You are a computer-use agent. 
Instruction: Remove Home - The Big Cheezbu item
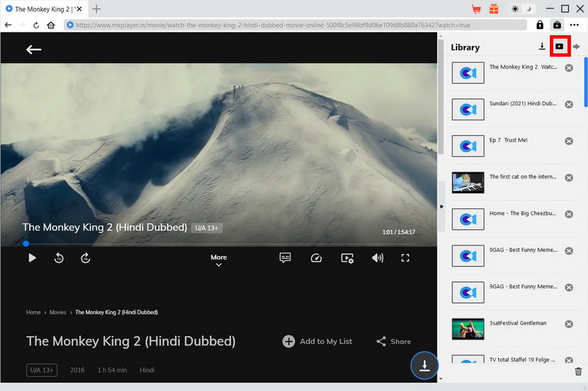[569, 215]
